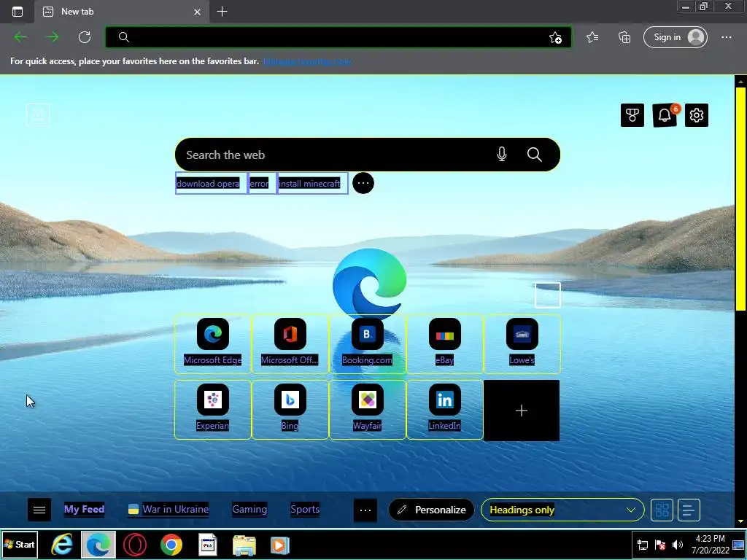Viewport: 747px width, 560px height.
Task: Open Edge Settings and more menu
Action: coord(726,37)
